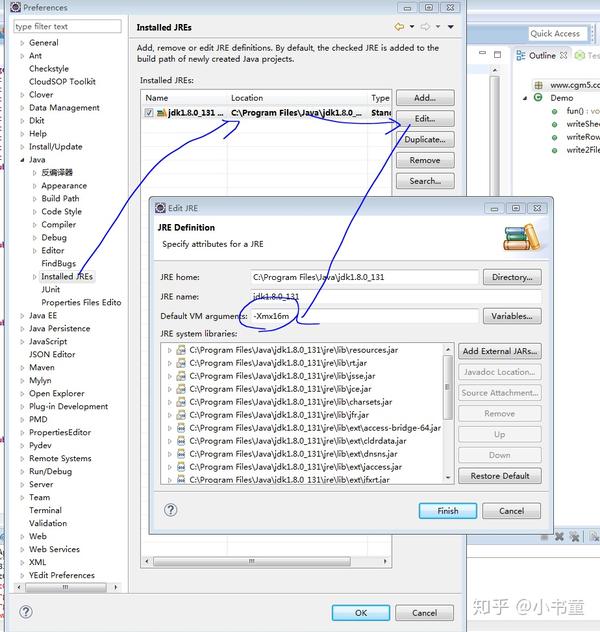Viewport: 600px width, 632px height.
Task: Expand the Ant preferences node
Action: coord(22,56)
